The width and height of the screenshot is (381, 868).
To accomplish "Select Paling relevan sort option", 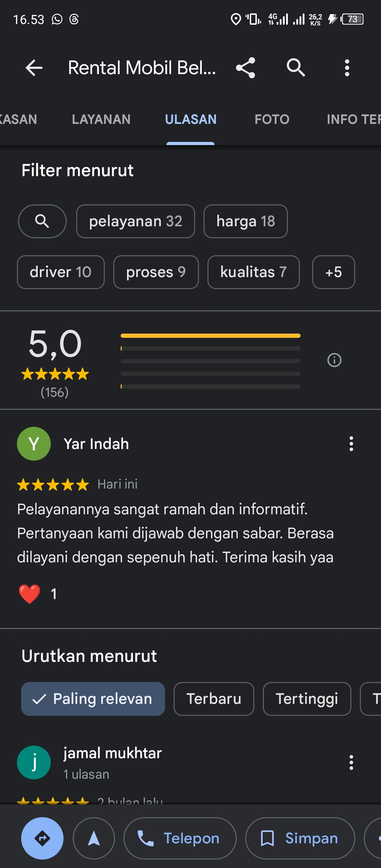I will pos(93,699).
